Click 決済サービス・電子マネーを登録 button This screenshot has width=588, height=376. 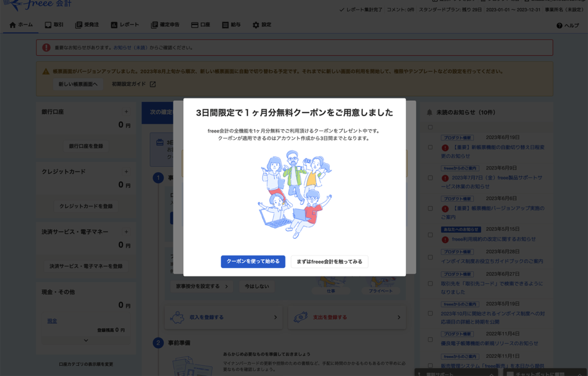[86, 266]
